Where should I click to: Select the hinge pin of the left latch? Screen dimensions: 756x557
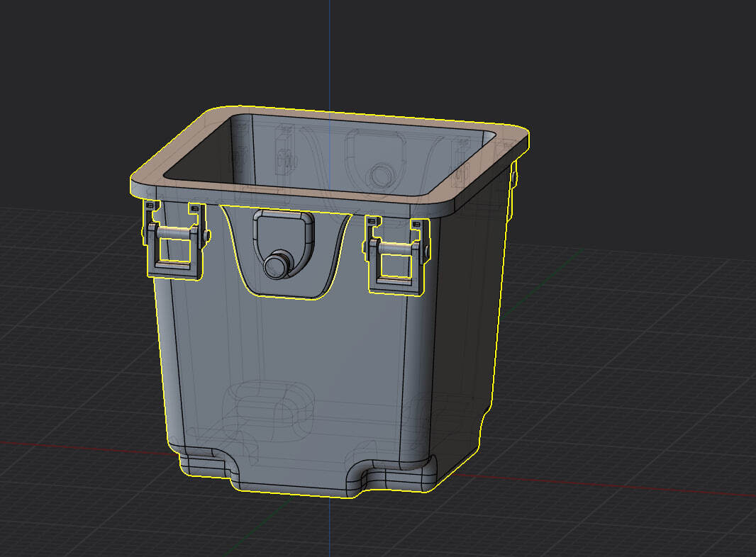(x=174, y=234)
